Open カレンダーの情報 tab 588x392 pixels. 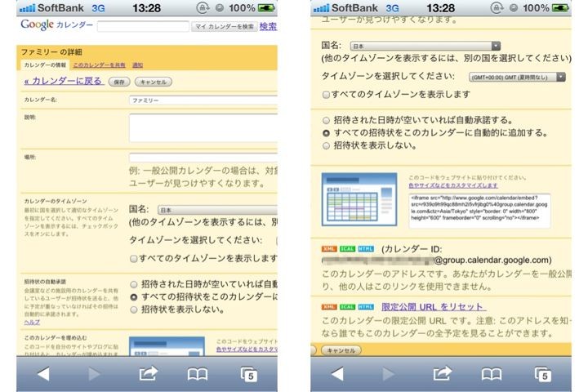[45, 65]
